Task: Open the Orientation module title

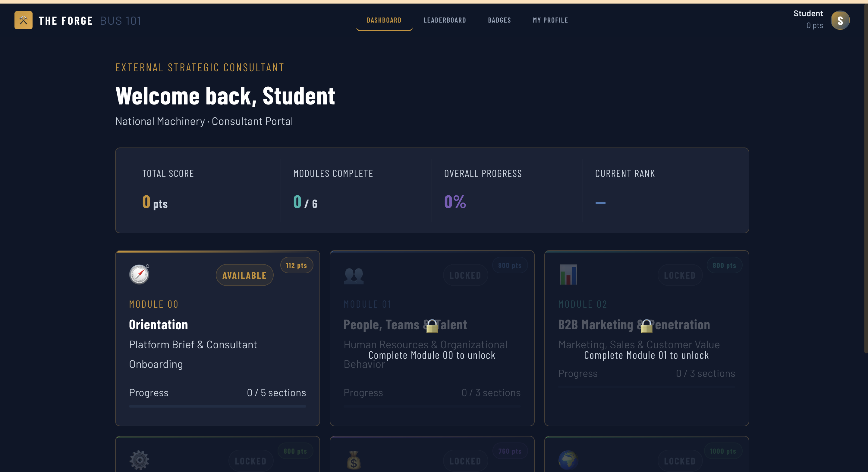Action: coord(158,325)
